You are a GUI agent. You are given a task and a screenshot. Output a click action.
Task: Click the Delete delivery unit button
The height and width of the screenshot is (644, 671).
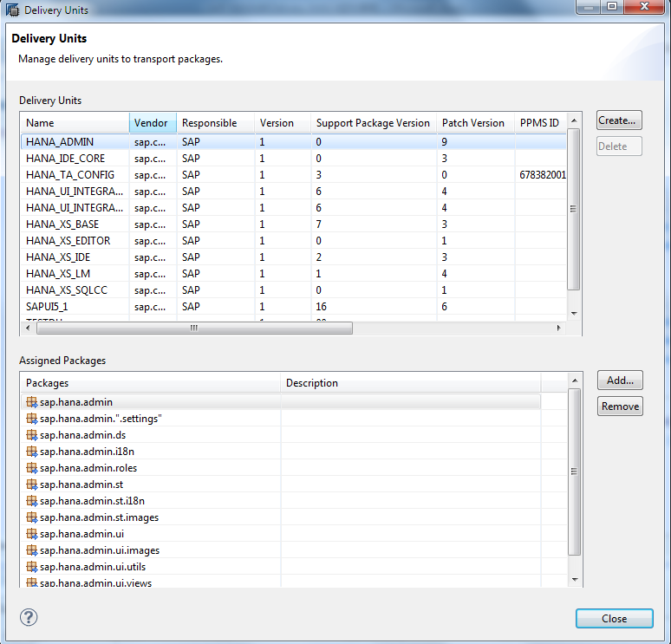pyautogui.click(x=619, y=146)
